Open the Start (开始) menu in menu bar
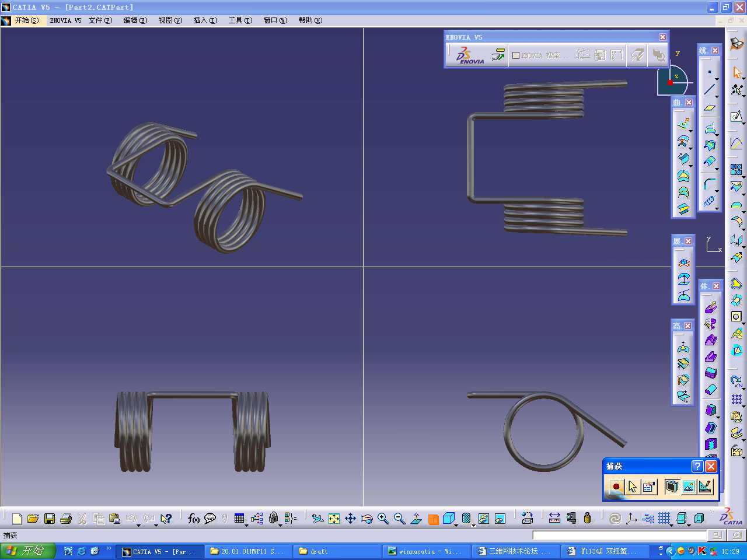This screenshot has width=747, height=560. (x=27, y=20)
